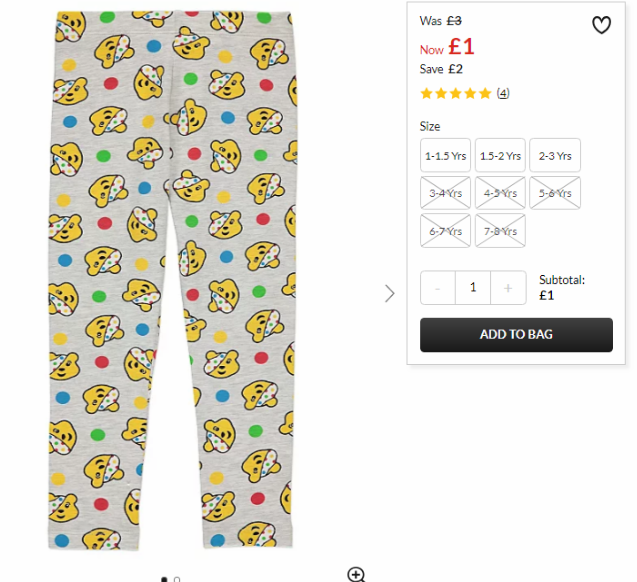Click ADD TO BAG button
The height and width of the screenshot is (582, 637).
click(516, 335)
